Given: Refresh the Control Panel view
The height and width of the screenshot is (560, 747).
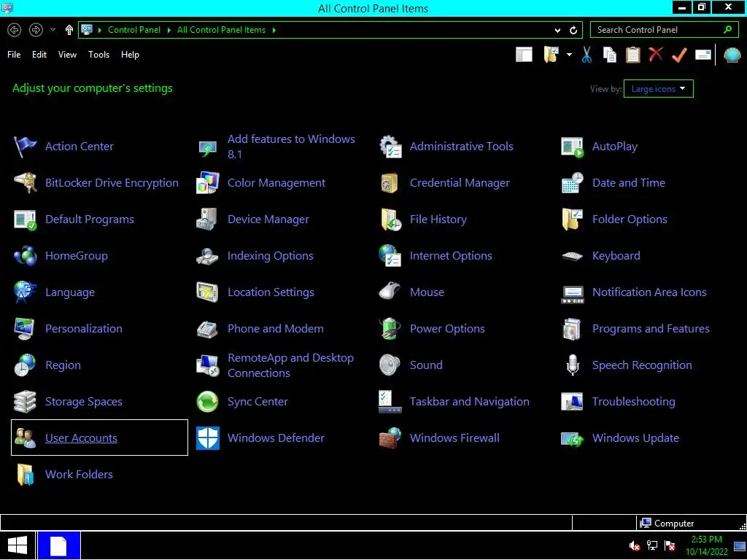Looking at the screenshot, I should [x=573, y=30].
